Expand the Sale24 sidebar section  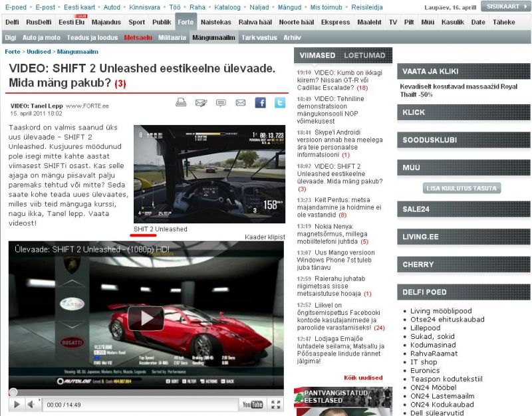tap(464, 209)
